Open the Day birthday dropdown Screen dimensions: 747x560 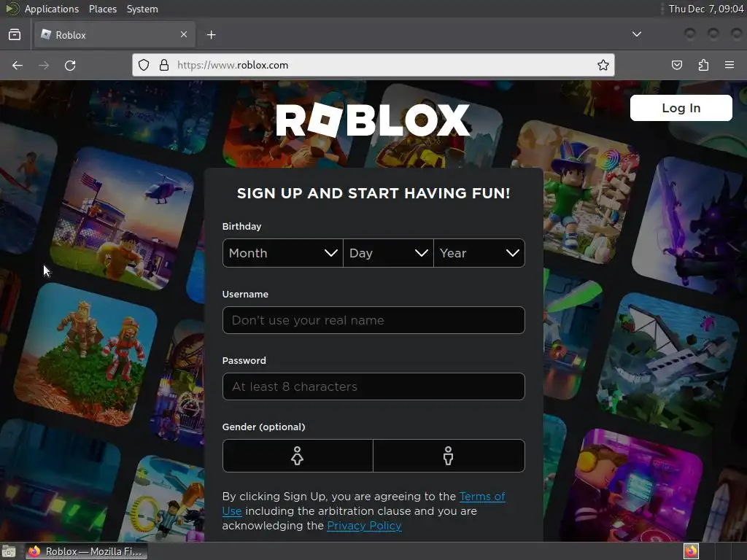(388, 253)
